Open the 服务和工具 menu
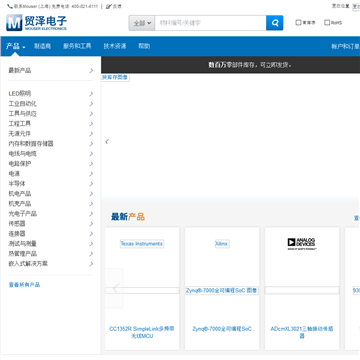360x360 pixels. (77, 46)
